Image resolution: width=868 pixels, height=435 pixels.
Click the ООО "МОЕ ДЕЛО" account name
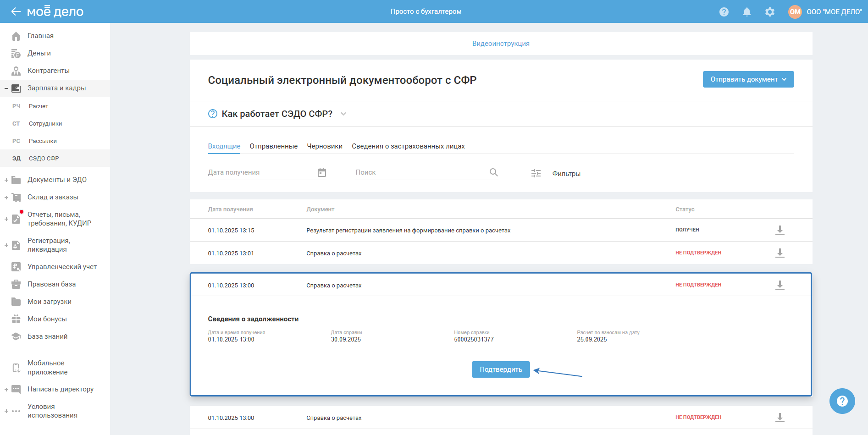(835, 12)
